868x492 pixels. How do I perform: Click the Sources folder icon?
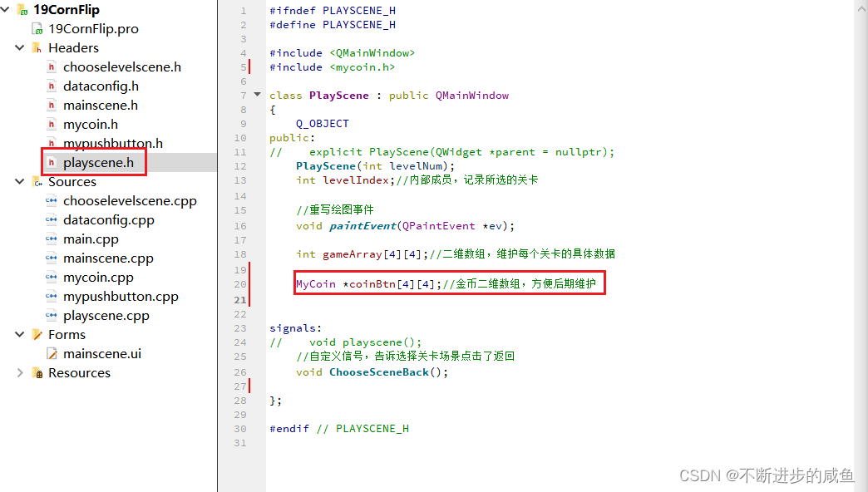pyautogui.click(x=37, y=182)
